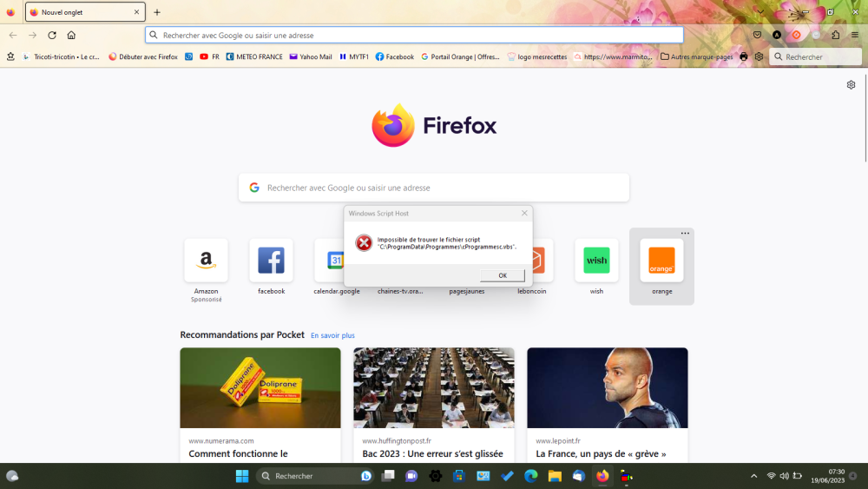The height and width of the screenshot is (489, 868).
Task: Go to the Firefox home page
Action: (71, 36)
